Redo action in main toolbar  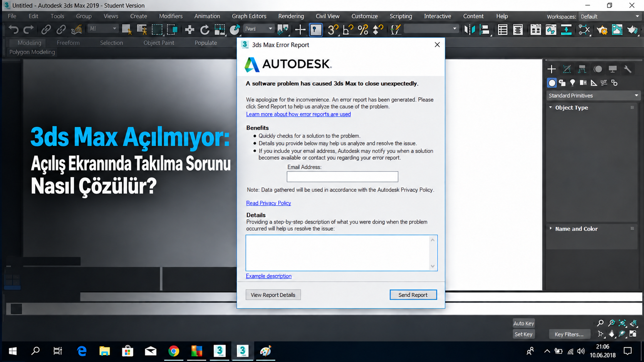tap(29, 30)
